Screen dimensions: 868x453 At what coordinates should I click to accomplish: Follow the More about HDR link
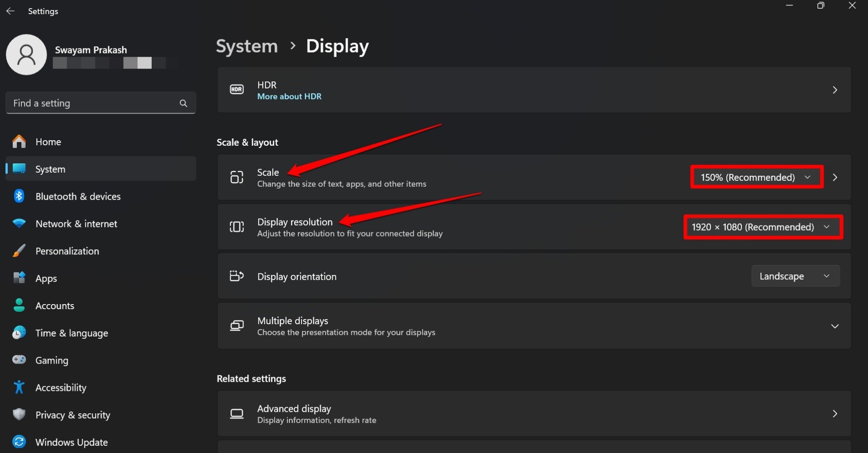click(x=289, y=96)
